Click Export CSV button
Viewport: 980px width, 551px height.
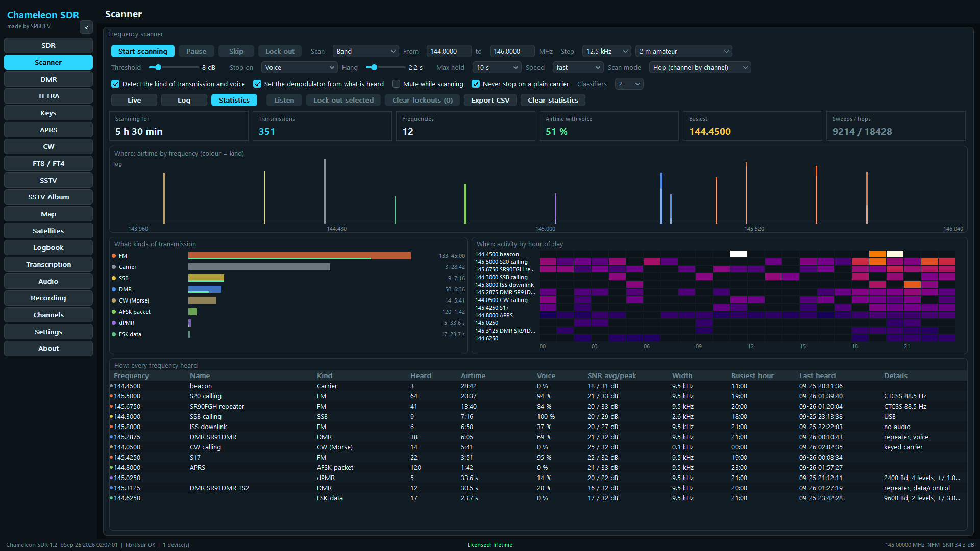point(490,101)
